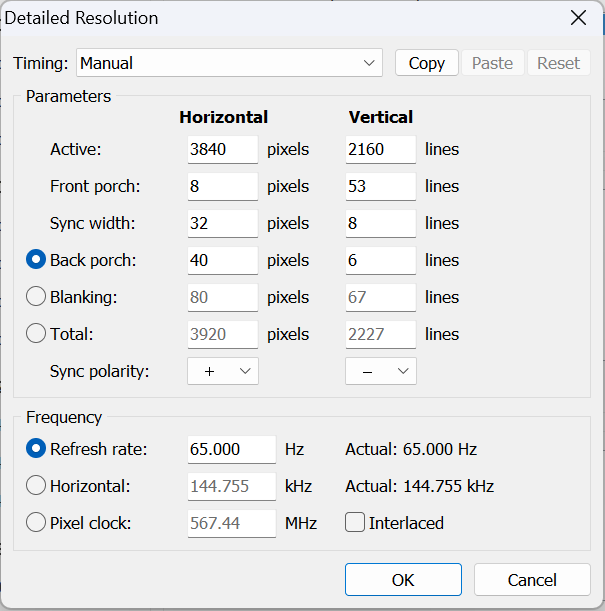605x611 pixels.
Task: Select the Blanking radio button
Action: click(36, 297)
